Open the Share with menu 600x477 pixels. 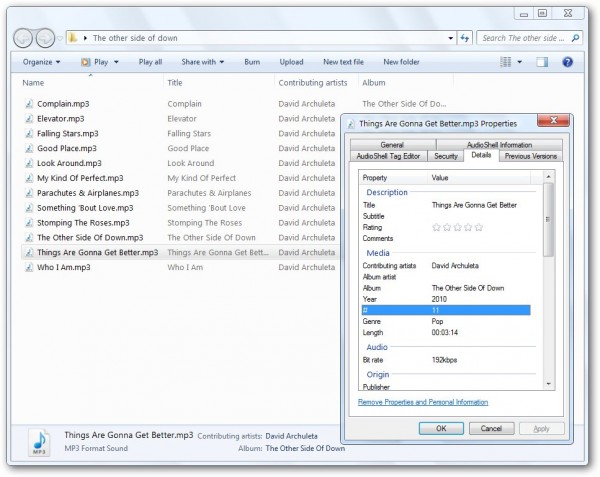tap(202, 62)
